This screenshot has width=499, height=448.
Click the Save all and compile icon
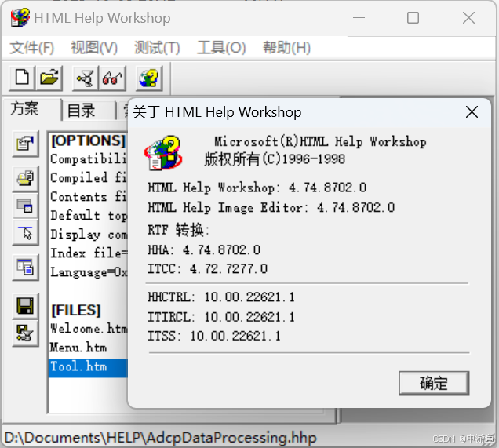[x=25, y=333]
